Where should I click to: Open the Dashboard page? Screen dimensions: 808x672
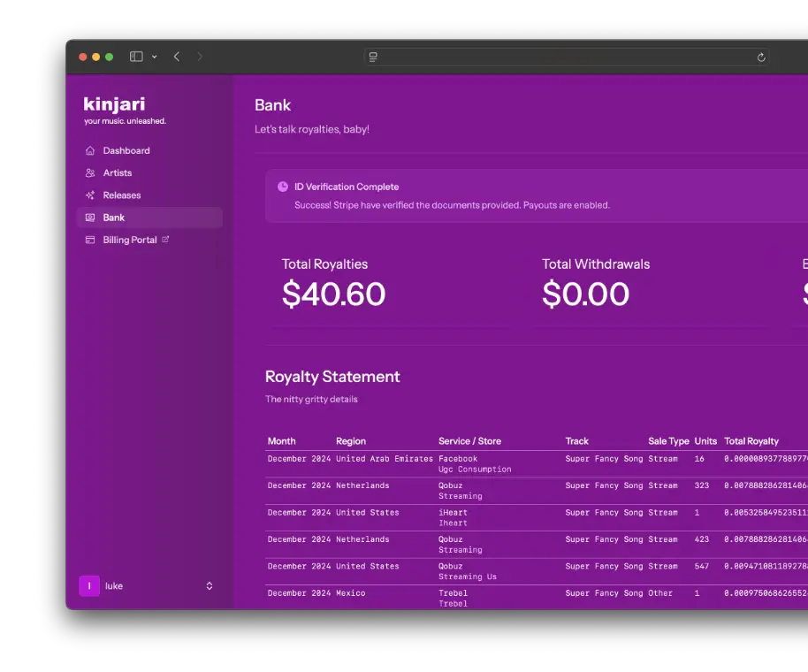pos(126,151)
